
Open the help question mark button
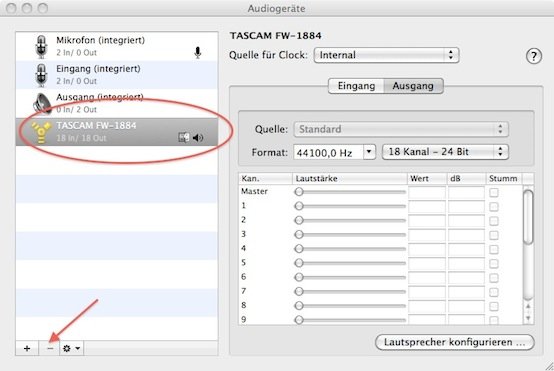[534, 56]
